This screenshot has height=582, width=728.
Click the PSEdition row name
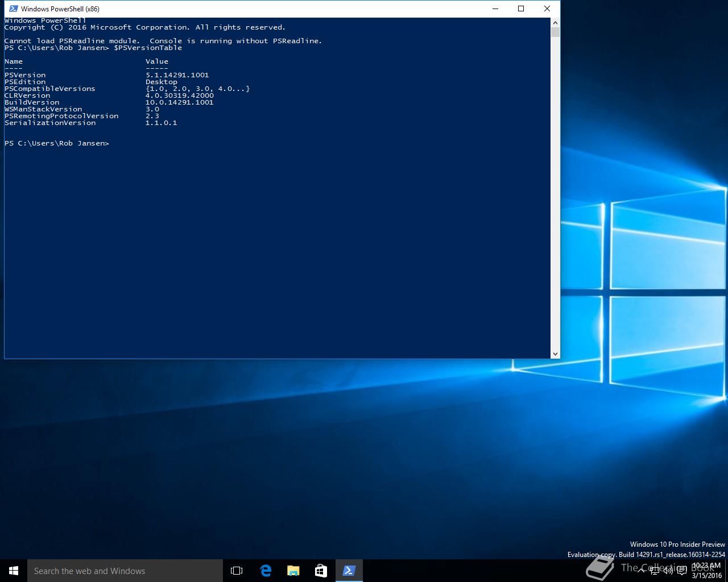click(x=25, y=82)
